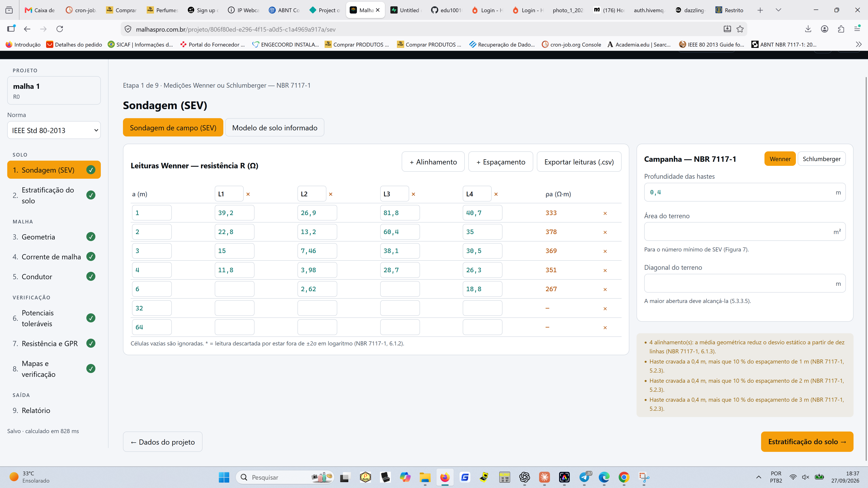Viewport: 868px width, 488px height.
Task: Delete the row with spacing 1
Action: [x=605, y=213]
